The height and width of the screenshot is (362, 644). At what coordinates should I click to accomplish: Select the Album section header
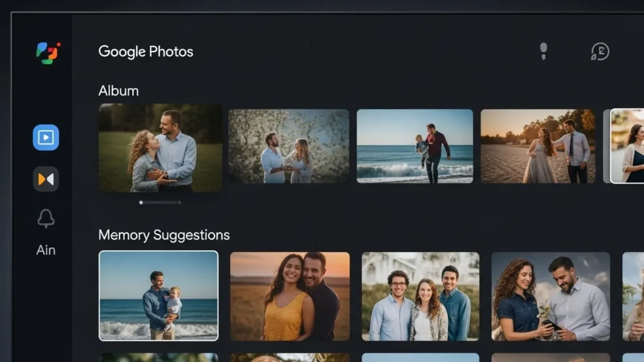(x=118, y=90)
